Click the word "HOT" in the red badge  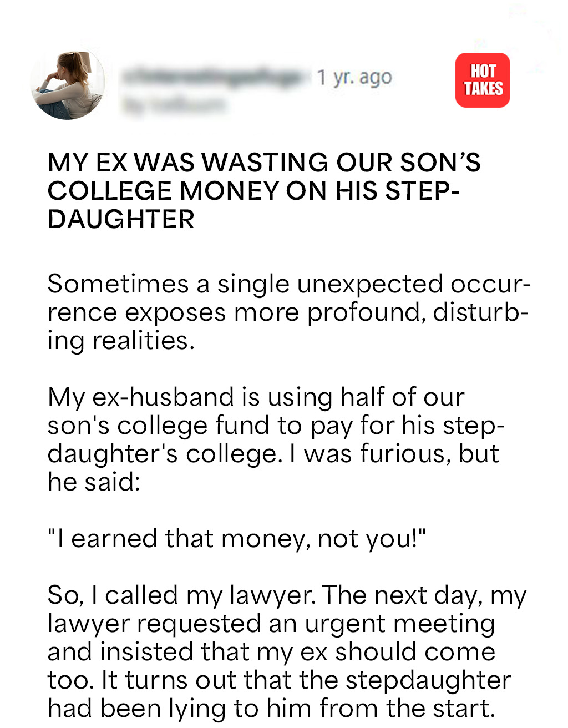click(x=483, y=71)
